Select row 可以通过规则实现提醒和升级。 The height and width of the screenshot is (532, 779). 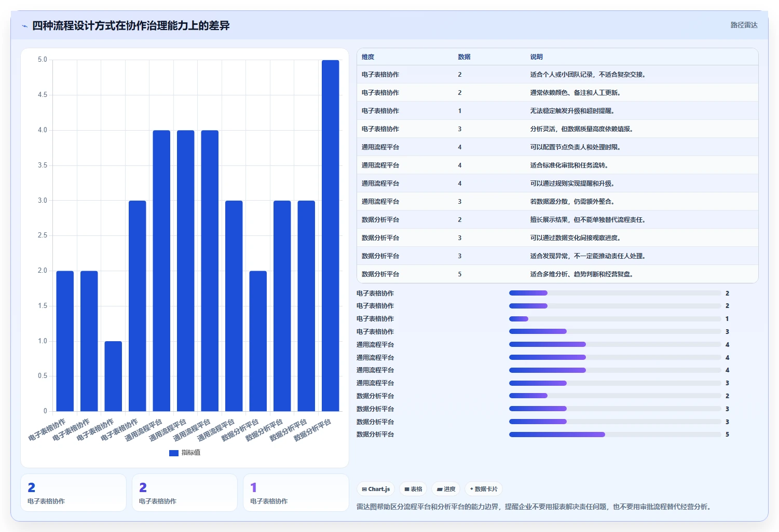pyautogui.click(x=557, y=184)
